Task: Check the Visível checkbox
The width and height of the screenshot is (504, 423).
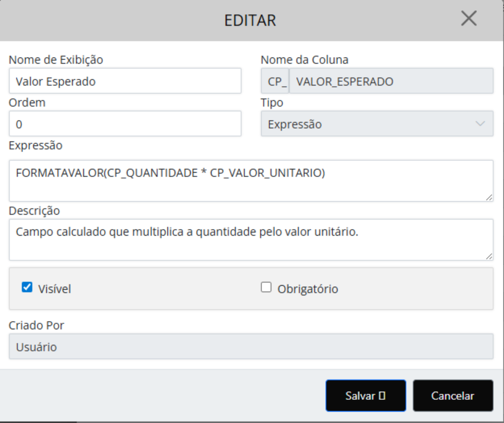Action: tap(27, 288)
